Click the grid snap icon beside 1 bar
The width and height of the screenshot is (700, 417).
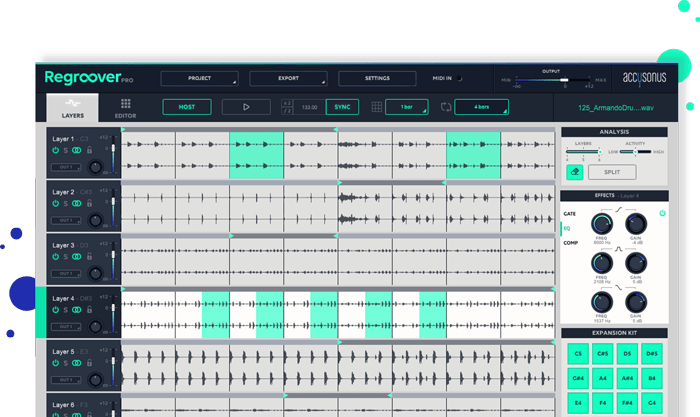coord(377,106)
